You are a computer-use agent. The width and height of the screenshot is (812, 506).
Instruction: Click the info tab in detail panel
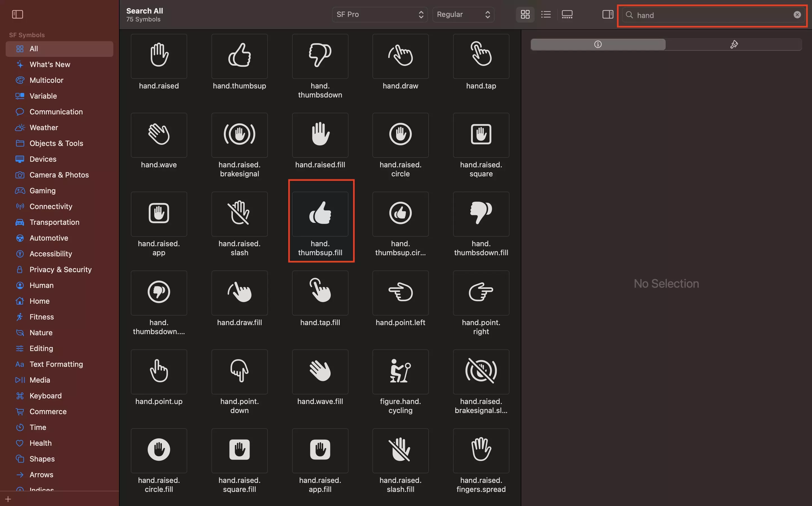click(x=597, y=44)
